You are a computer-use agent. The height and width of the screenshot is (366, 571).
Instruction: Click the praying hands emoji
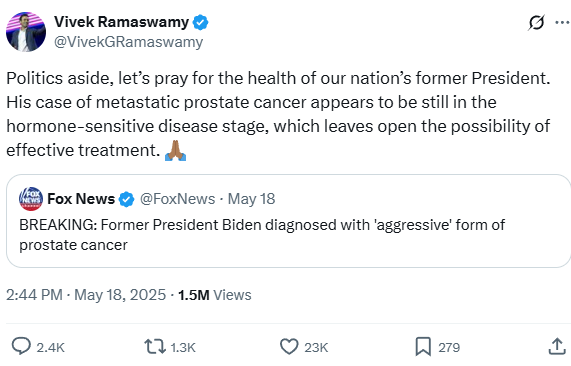coord(176,150)
